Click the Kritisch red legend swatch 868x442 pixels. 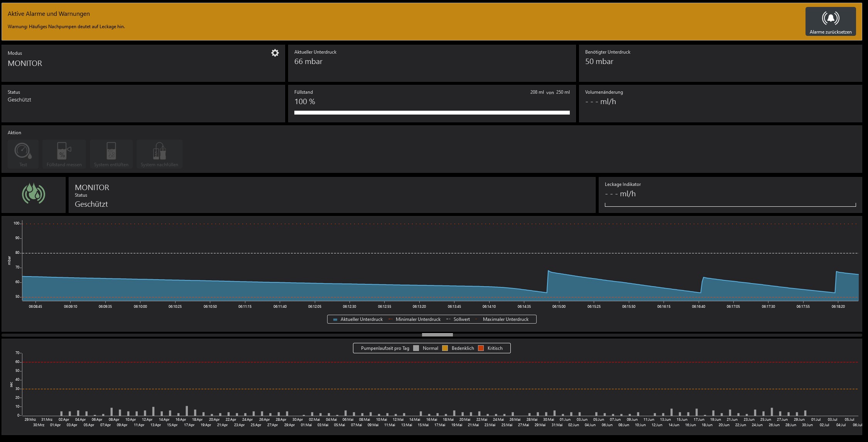click(x=481, y=348)
